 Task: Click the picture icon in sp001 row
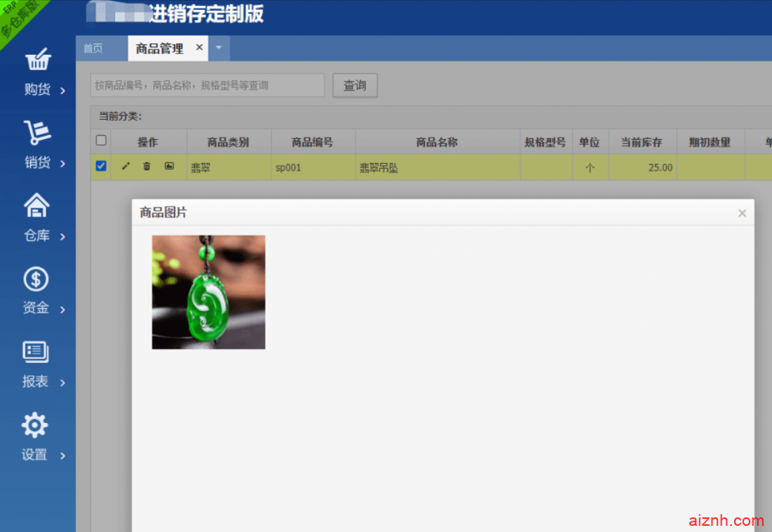[x=169, y=167]
